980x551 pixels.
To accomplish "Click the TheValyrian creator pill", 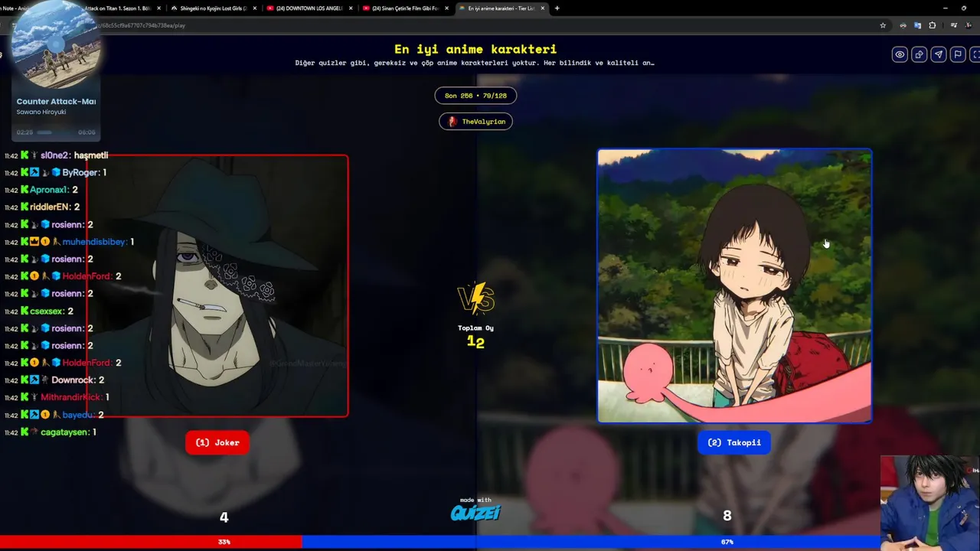I will coord(475,122).
